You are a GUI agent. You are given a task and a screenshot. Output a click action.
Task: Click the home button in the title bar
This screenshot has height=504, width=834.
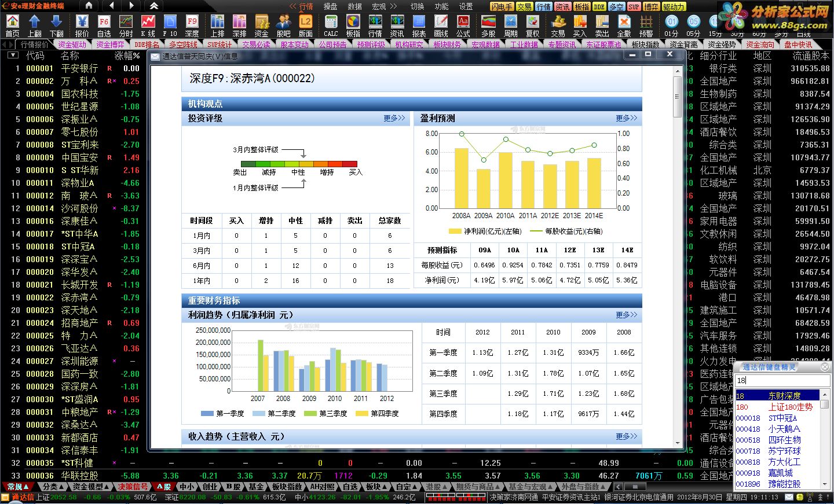[89, 6]
